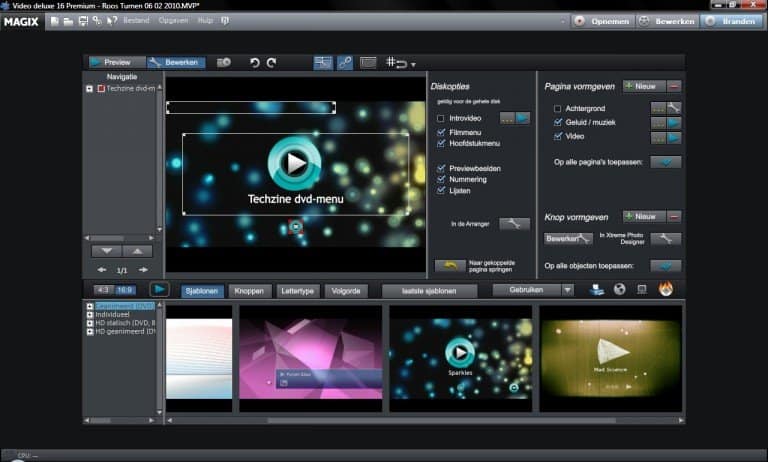The width and height of the screenshot is (768, 462).
Task: Open the Gebruiken dropdown arrow
Action: pos(567,290)
